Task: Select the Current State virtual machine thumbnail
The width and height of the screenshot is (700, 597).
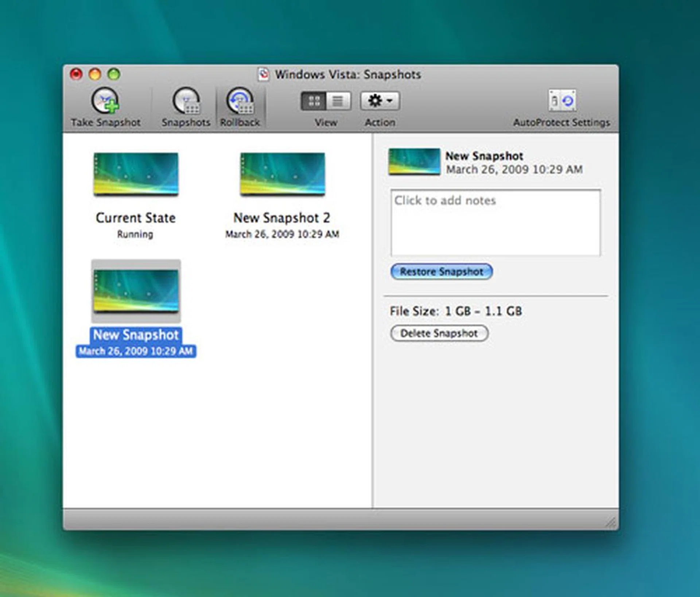Action: pyautogui.click(x=135, y=175)
